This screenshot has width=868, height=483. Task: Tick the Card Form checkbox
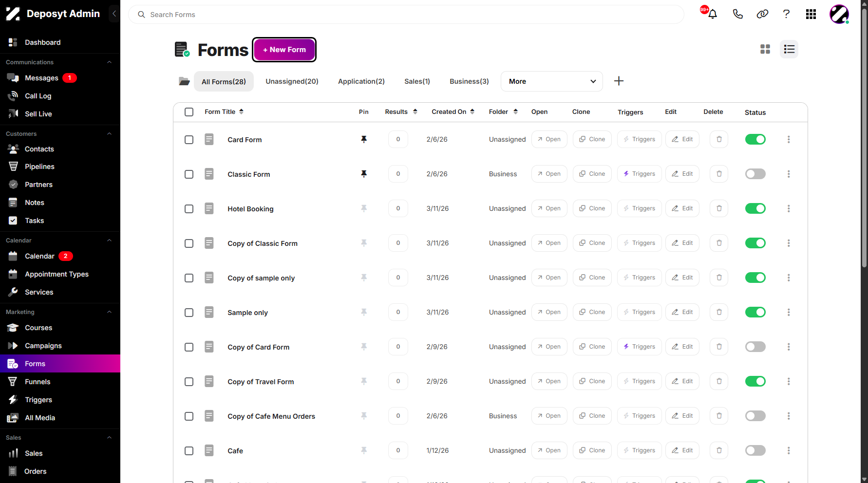189,140
